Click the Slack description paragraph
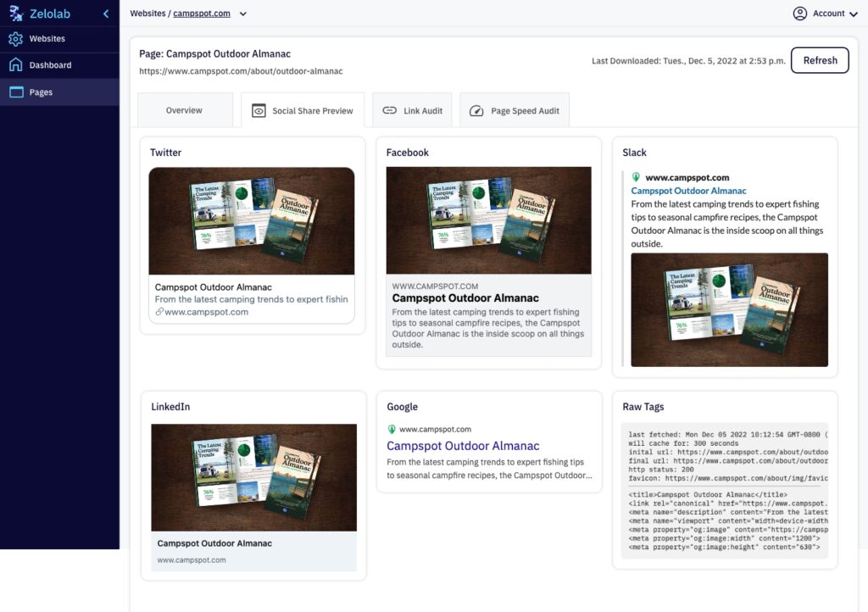 click(726, 224)
